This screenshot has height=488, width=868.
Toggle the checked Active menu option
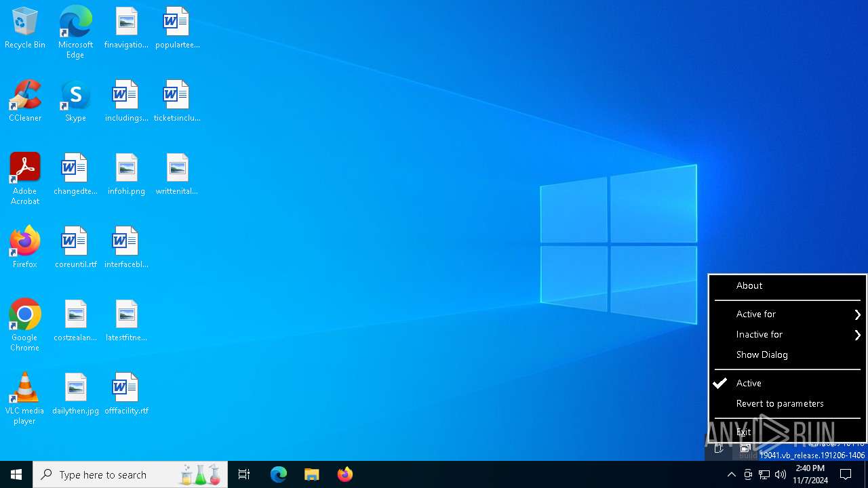tap(787, 384)
